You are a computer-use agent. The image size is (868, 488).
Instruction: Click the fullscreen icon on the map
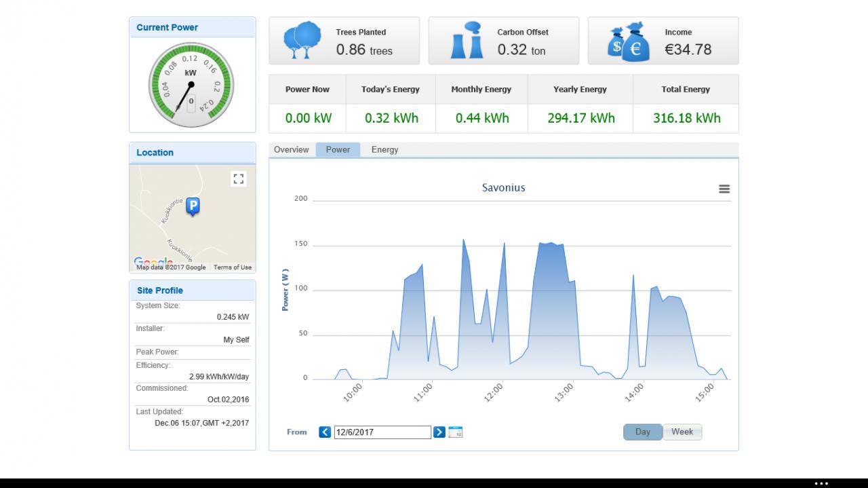click(238, 179)
